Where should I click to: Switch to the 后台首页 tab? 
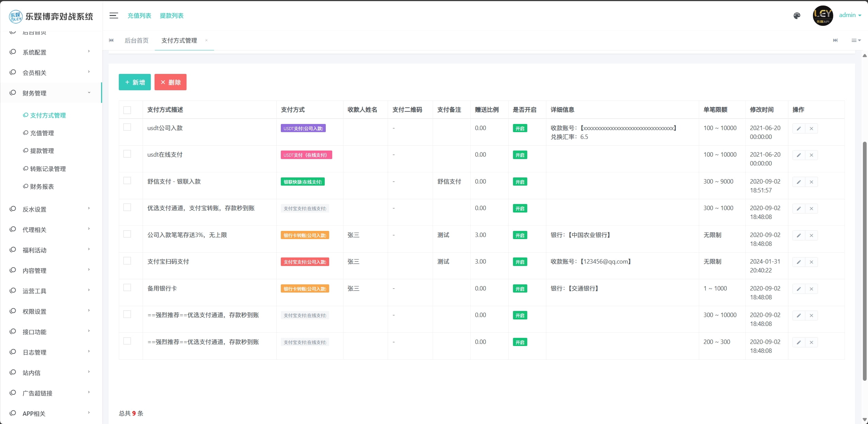click(x=136, y=41)
